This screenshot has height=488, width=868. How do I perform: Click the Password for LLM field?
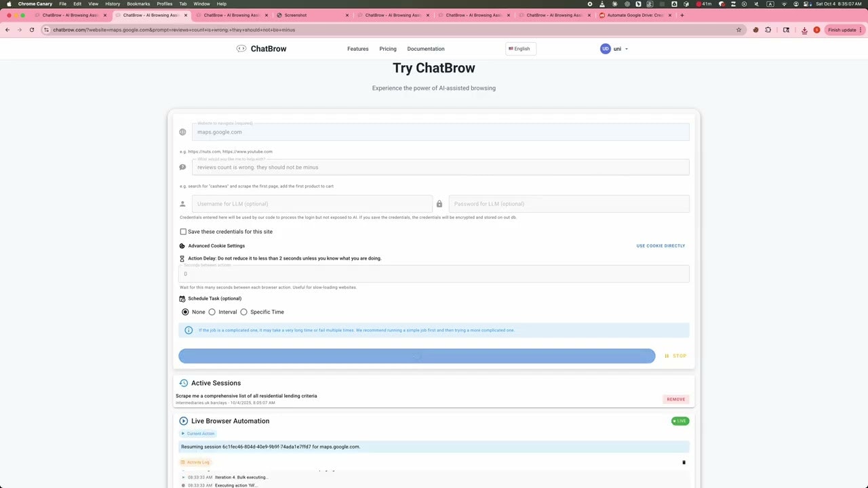(x=569, y=204)
